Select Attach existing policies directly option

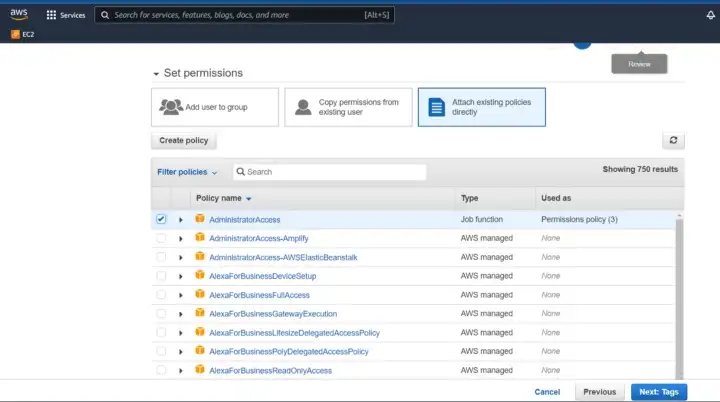[481, 107]
